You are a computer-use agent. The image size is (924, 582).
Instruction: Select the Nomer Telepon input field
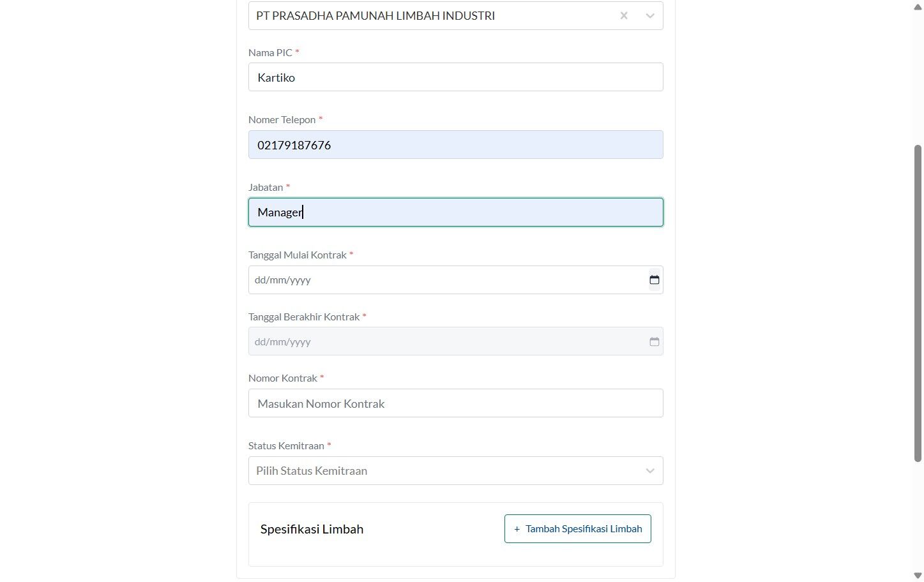click(455, 145)
